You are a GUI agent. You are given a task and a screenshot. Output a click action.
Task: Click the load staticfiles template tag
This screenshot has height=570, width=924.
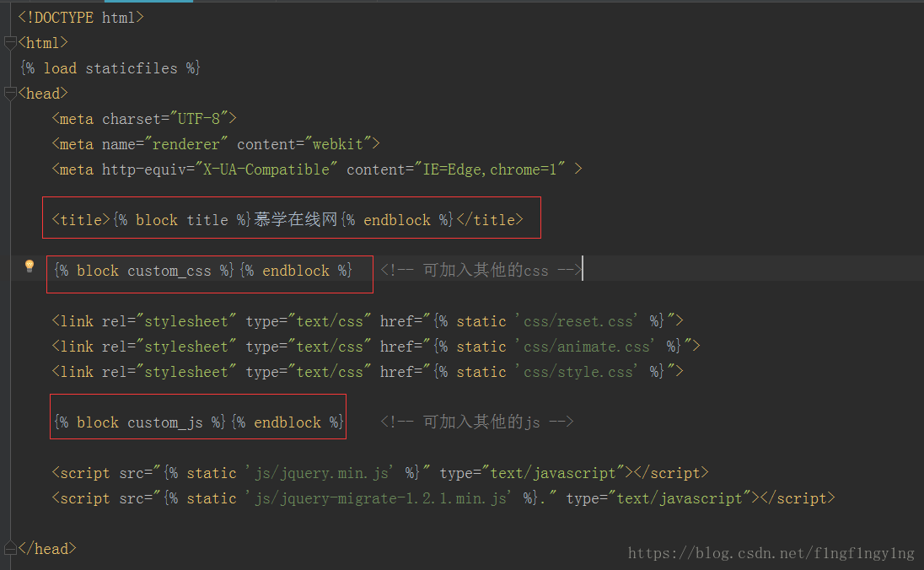110,68
